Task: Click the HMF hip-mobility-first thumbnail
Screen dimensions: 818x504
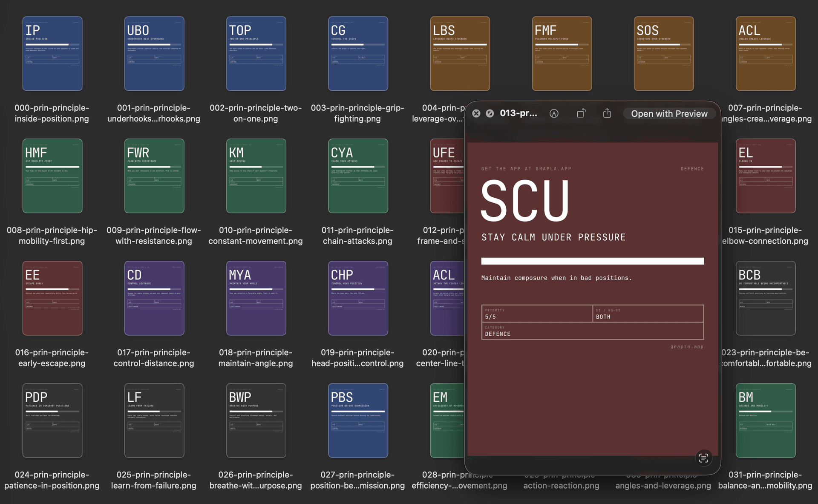Action: pyautogui.click(x=52, y=176)
